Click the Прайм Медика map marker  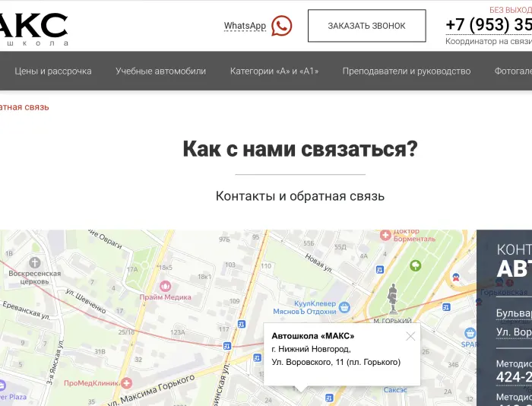pos(165,285)
